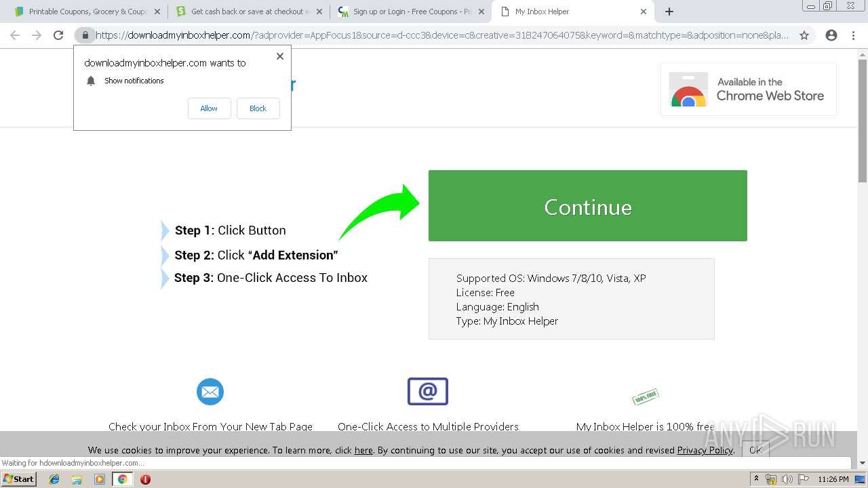Click the padlock site info icon
868x488 pixels.
click(x=85, y=35)
